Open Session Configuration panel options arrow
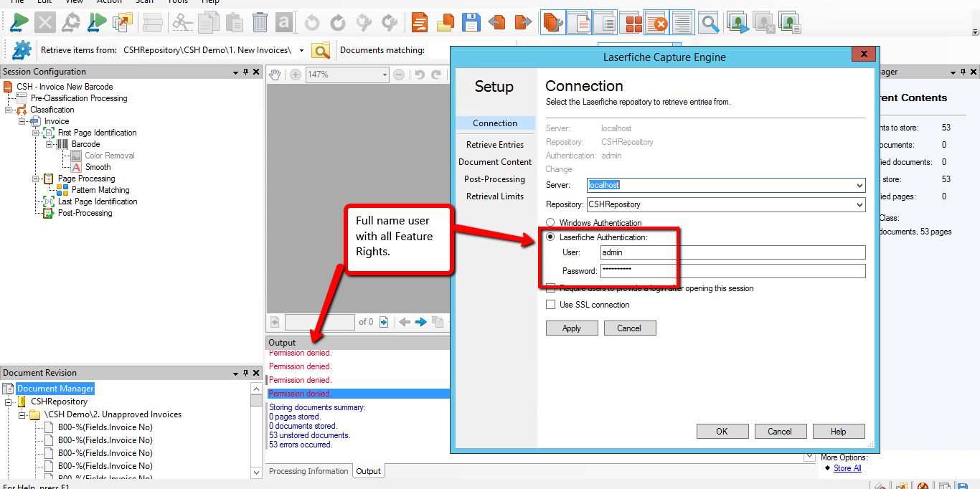Image resolution: width=980 pixels, height=489 pixels. (x=235, y=72)
